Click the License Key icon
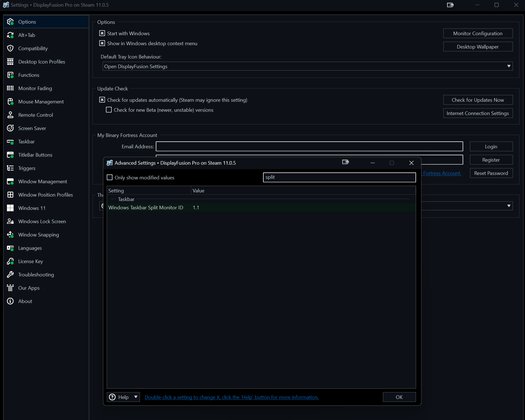525x420 pixels. coord(10,261)
